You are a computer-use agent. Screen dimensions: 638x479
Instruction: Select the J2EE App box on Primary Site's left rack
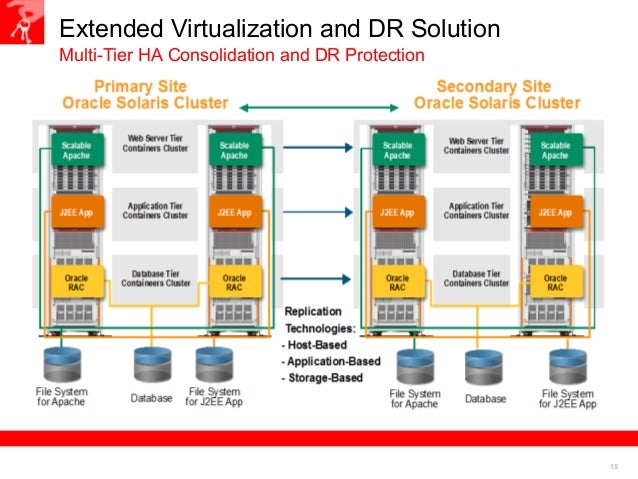point(77,212)
